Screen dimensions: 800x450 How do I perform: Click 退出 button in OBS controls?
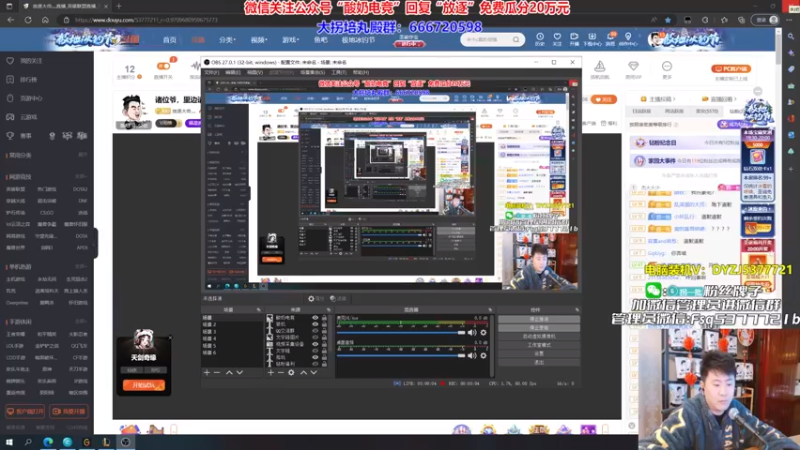[x=539, y=362]
